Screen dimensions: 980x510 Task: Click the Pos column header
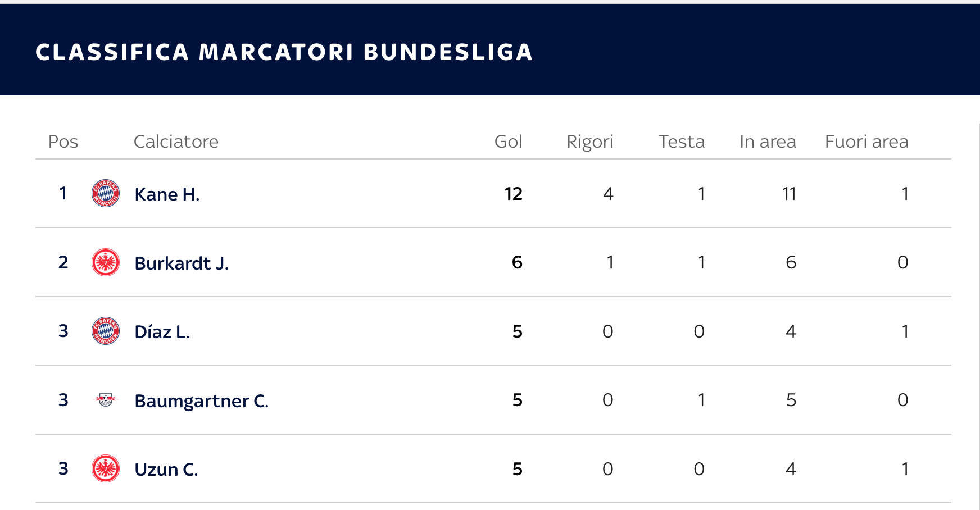63,142
